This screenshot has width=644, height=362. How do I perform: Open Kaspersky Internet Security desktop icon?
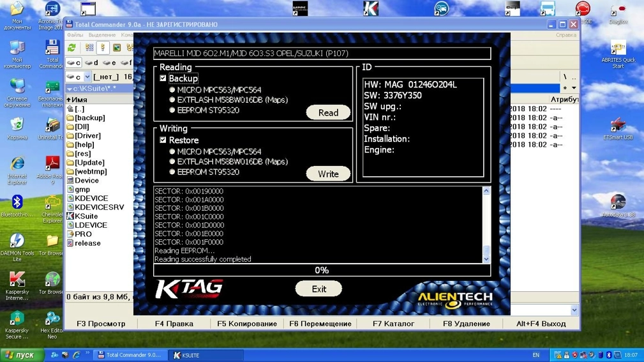[17, 287]
